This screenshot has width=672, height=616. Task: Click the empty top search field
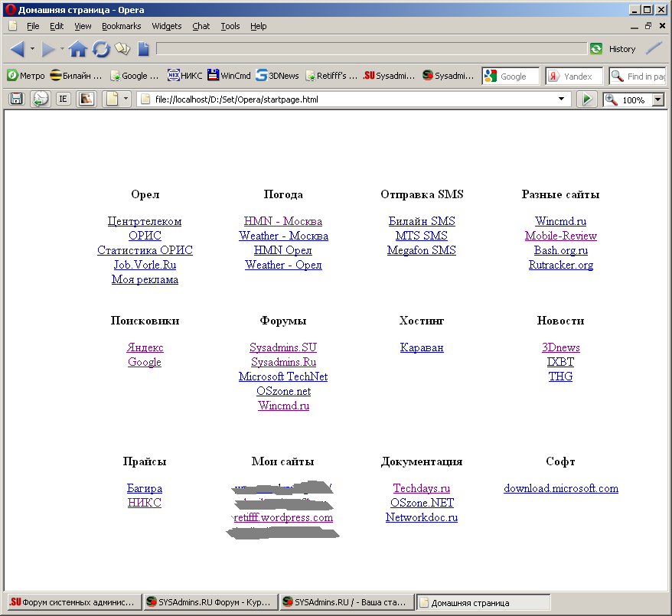[371, 48]
